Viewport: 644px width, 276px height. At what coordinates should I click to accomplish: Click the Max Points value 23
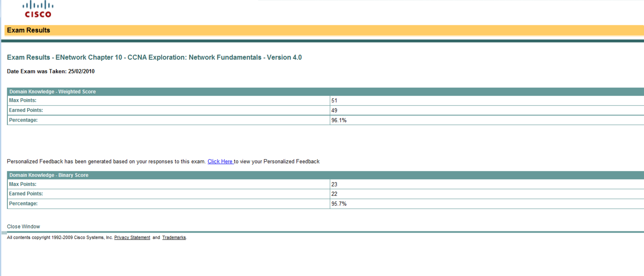pos(334,184)
